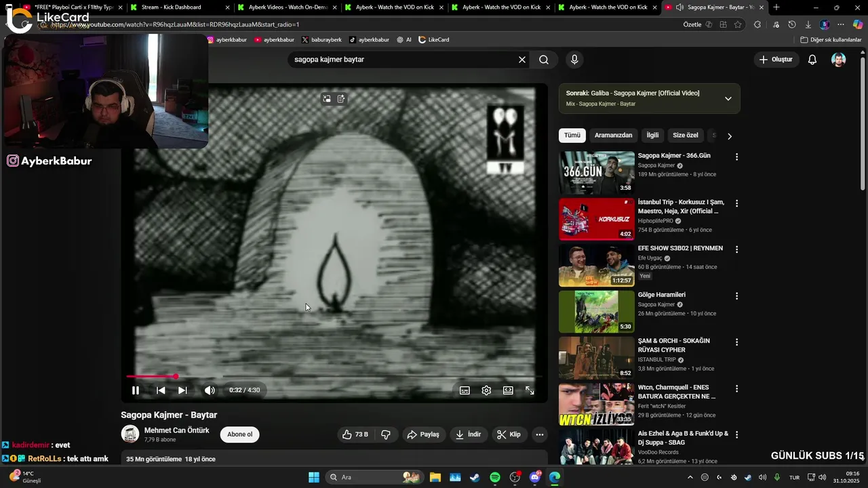Open options for 366.Gün video
Image resolution: width=868 pixels, height=488 pixels.
[736, 157]
